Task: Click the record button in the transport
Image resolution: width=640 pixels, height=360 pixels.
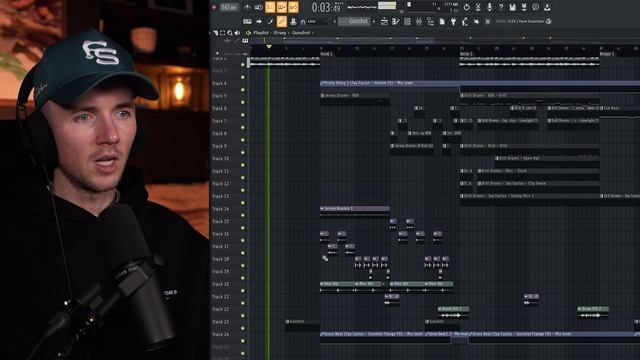Action: [214, 7]
